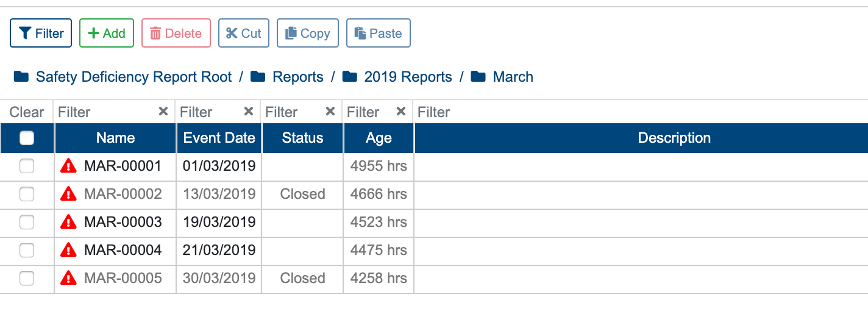Click age value 4258 hrs
The image size is (868, 316).
coord(379,278)
